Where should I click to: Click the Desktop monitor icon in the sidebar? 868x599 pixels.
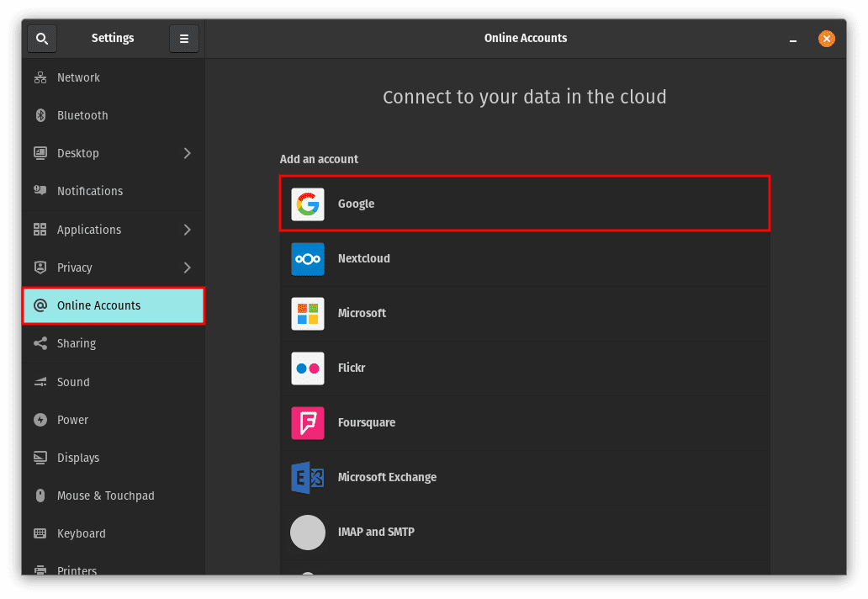pyautogui.click(x=40, y=153)
